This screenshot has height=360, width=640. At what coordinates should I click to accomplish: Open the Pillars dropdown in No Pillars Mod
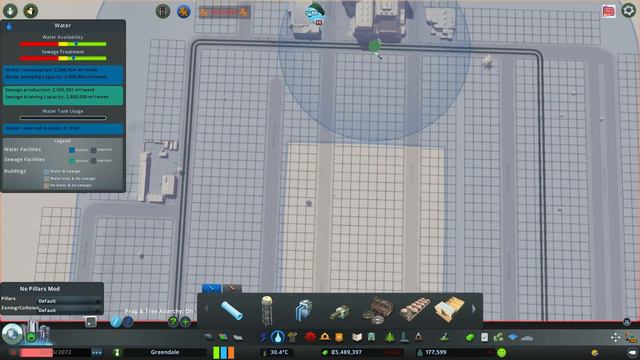coord(69,301)
